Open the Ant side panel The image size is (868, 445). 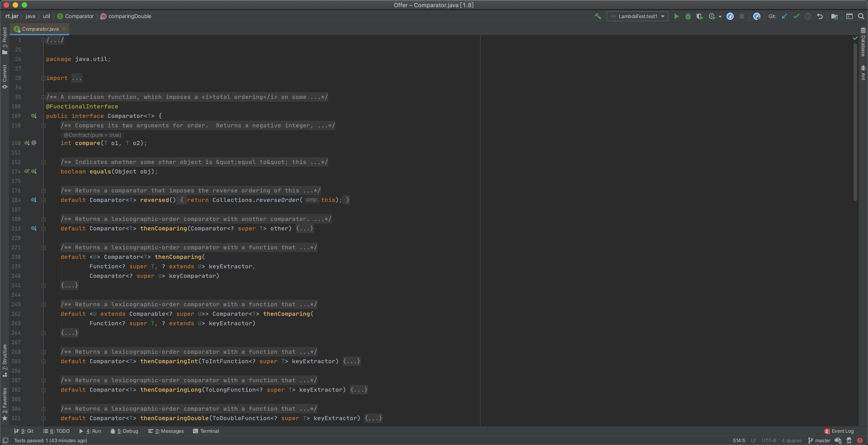point(863,73)
